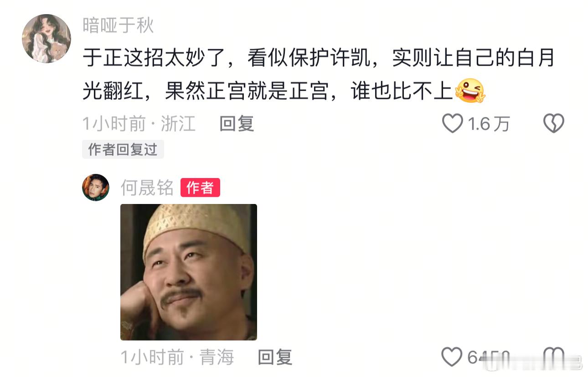Reply to the 暗哑于秋 comment

tap(237, 124)
